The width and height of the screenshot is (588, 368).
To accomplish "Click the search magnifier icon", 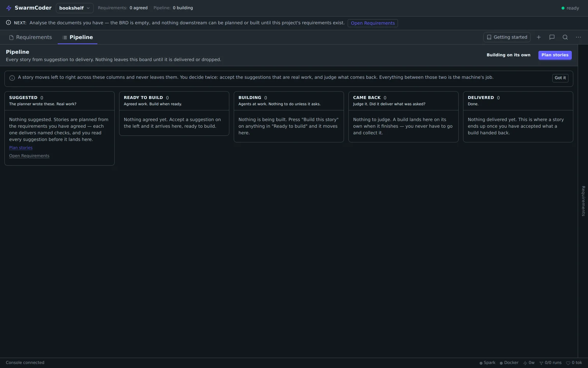I will [565, 37].
